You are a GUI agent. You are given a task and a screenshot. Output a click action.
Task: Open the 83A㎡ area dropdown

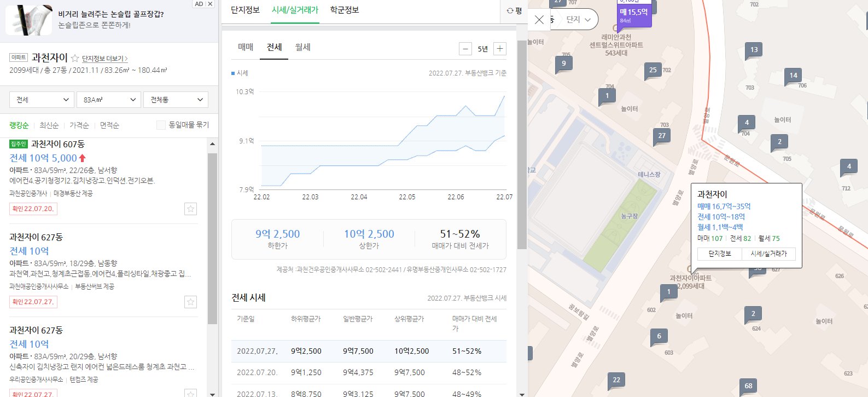click(x=109, y=100)
